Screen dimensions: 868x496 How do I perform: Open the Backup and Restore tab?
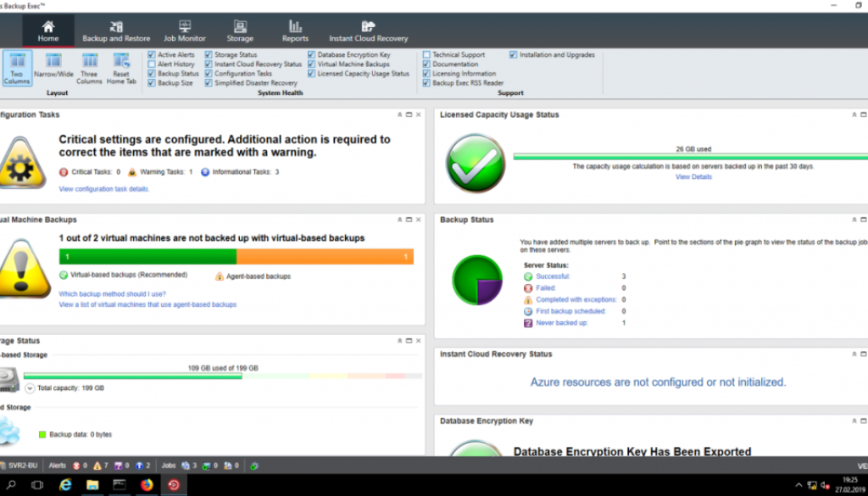click(x=116, y=31)
